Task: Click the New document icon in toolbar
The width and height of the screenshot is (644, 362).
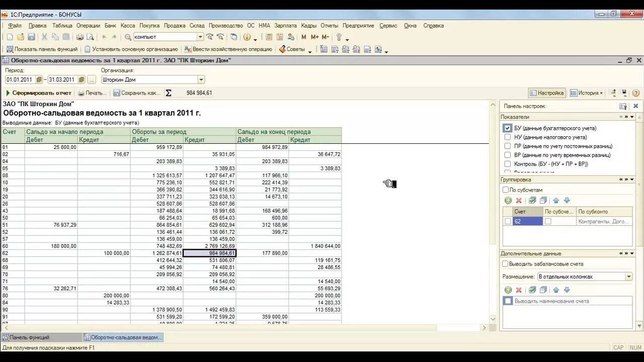Action: 10,37
